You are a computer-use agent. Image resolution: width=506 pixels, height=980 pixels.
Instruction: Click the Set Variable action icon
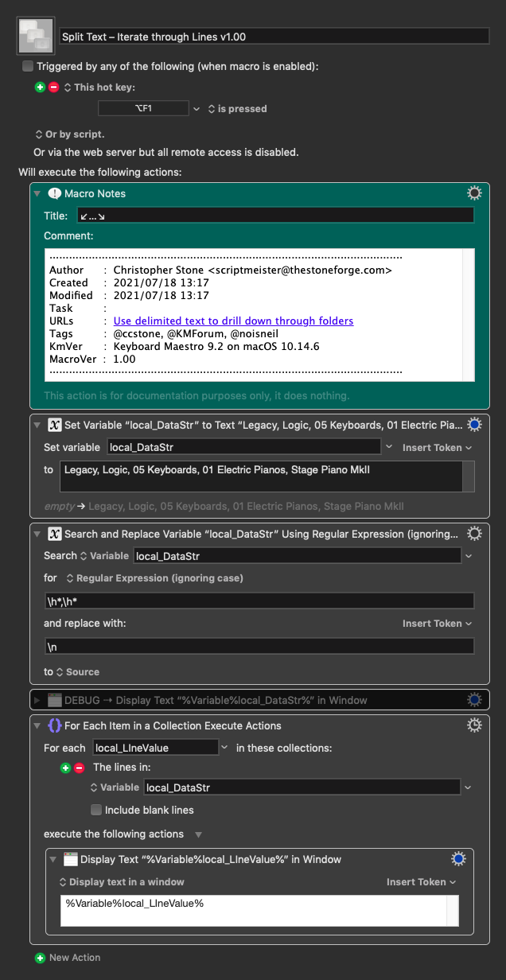click(54, 425)
